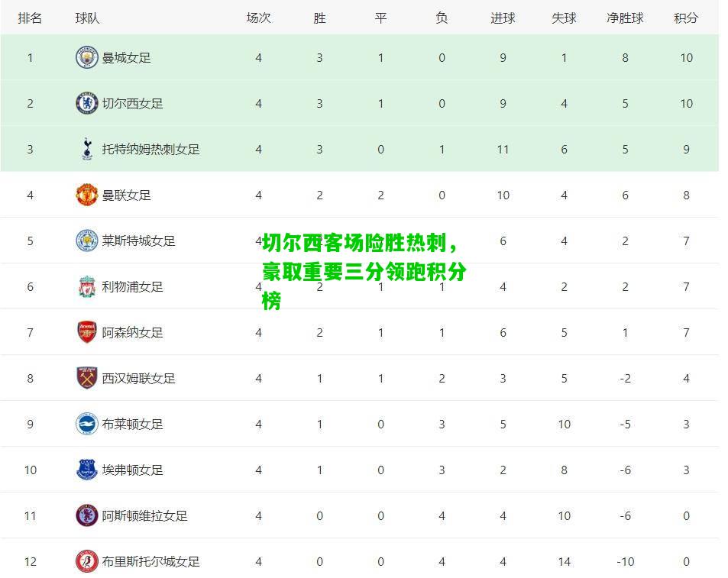The height and width of the screenshot is (578, 728).
Task: Click the Manchester City women's crest icon
Action: pyautogui.click(x=87, y=57)
